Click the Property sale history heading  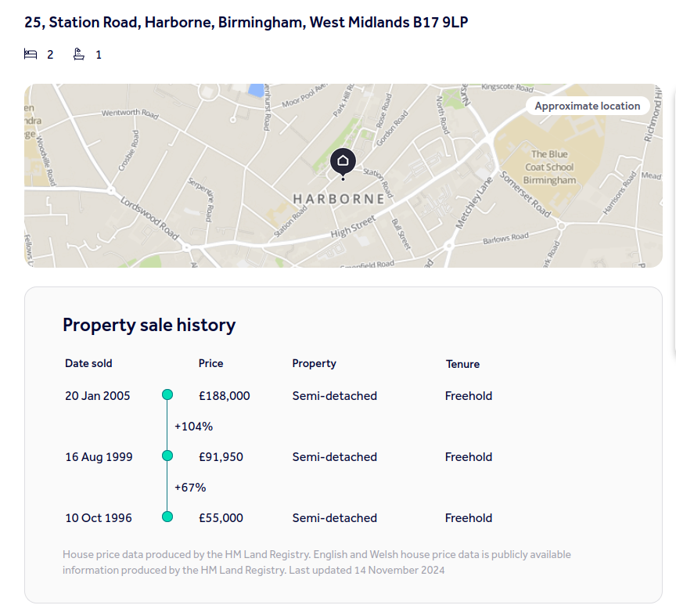(149, 325)
